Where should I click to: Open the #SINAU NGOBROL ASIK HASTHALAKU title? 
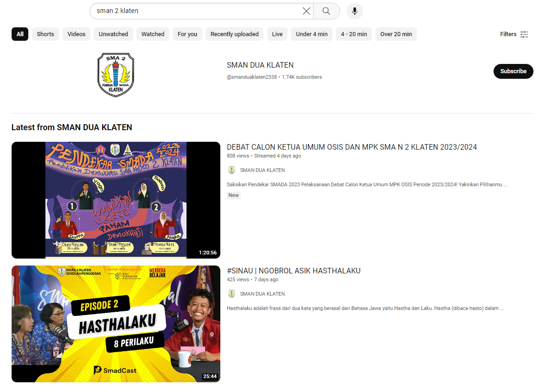(x=294, y=271)
